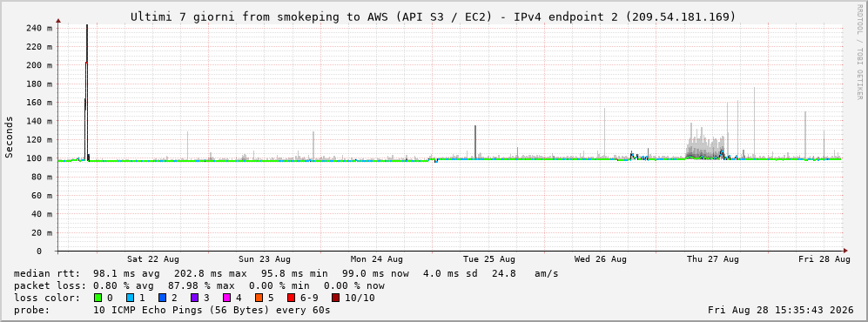This screenshot has height=322, width=868.
Task: Click the Thu 27 Aug axis label
Action: tap(712, 259)
